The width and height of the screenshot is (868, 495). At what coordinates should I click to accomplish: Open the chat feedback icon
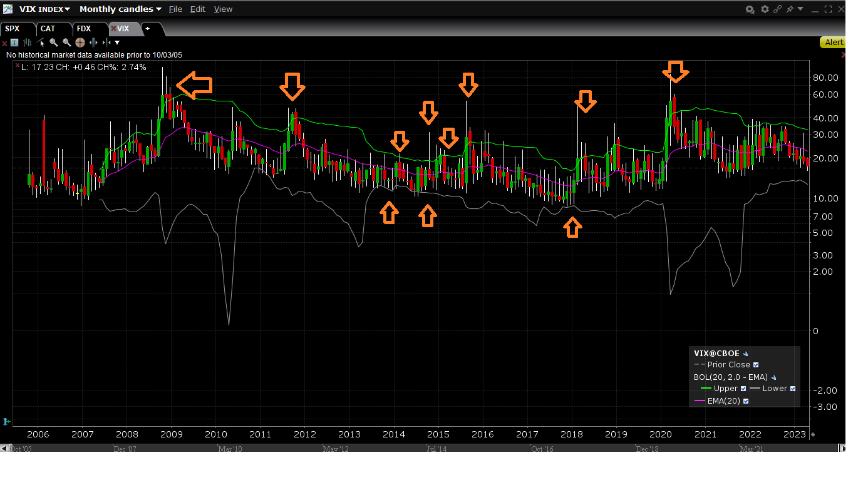750,9
